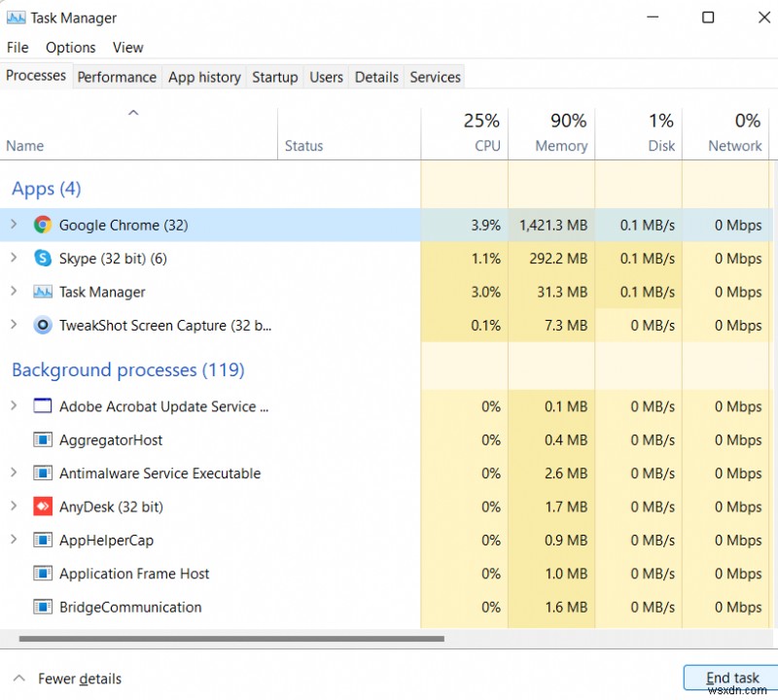Select the Application Frame Host process name
The width and height of the screenshot is (778, 700).
click(134, 574)
